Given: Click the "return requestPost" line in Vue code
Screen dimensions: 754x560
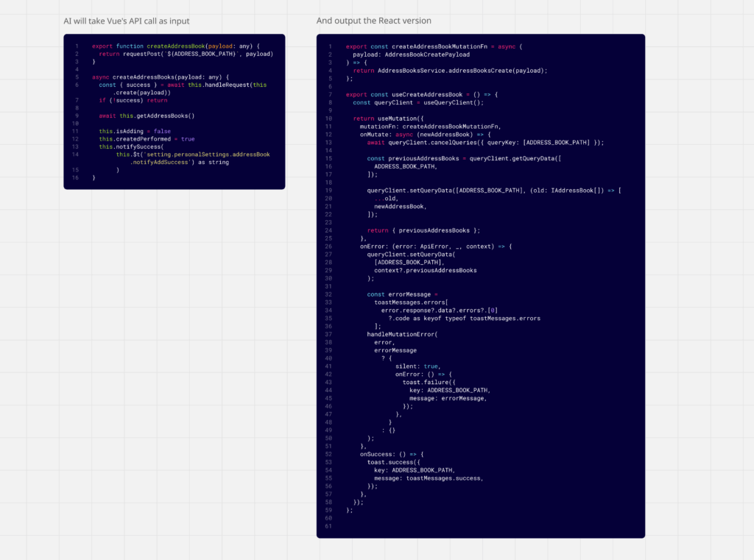Looking at the screenshot, I should coord(186,54).
